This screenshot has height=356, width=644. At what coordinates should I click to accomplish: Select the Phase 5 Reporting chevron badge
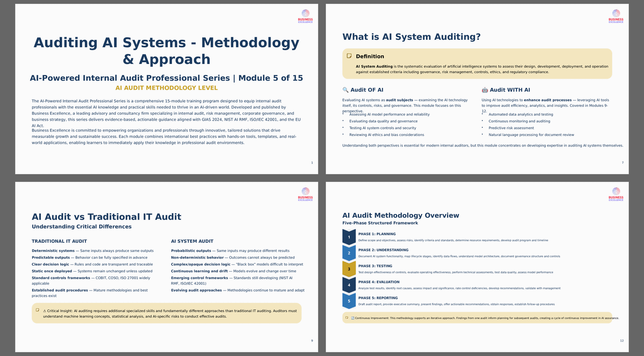(x=349, y=301)
